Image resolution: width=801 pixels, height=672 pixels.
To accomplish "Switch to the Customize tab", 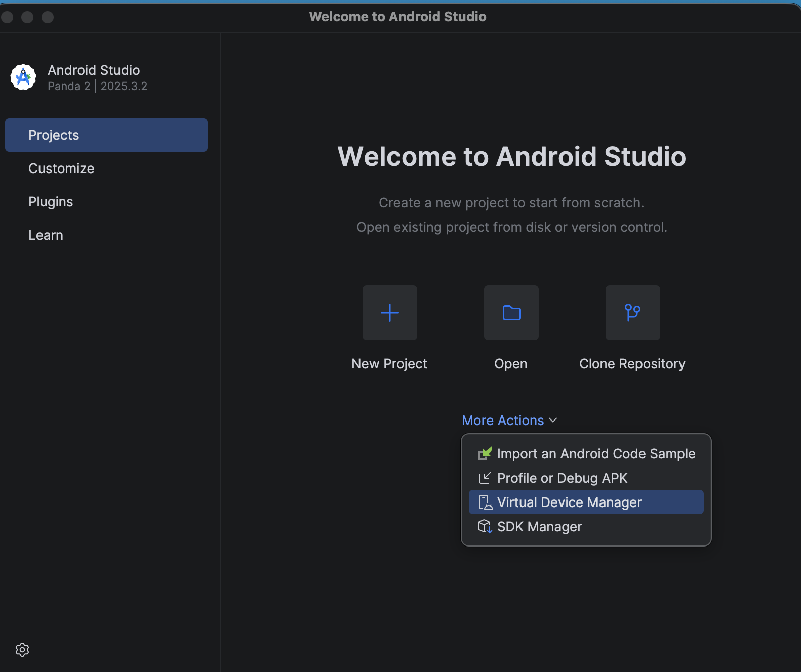I will pyautogui.click(x=106, y=169).
